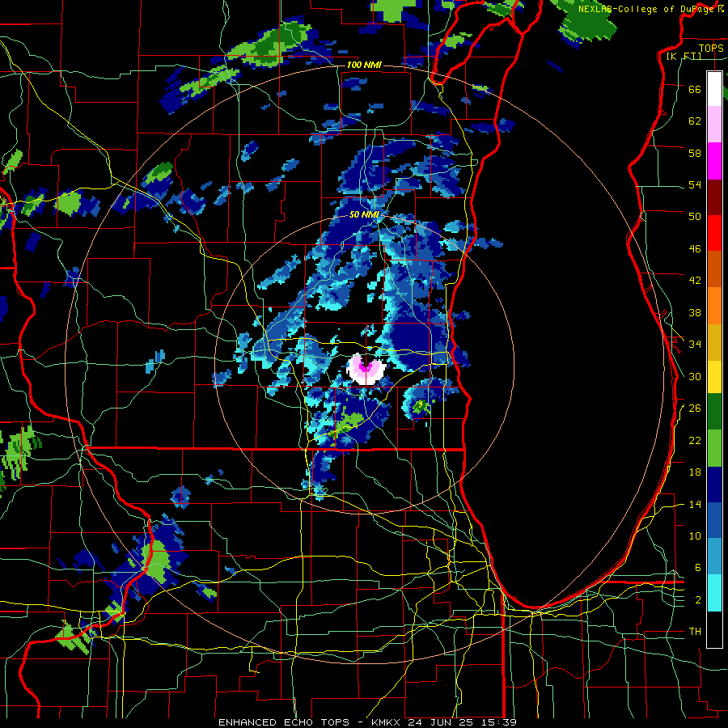The image size is (728, 728).
Task: Click the bright yellow segment of the color scale
Action: coord(714,376)
